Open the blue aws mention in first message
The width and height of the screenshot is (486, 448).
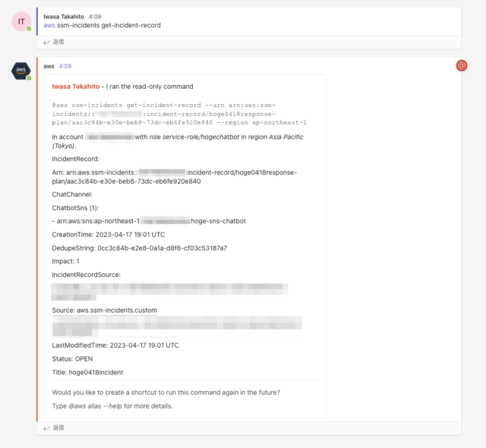pos(49,25)
